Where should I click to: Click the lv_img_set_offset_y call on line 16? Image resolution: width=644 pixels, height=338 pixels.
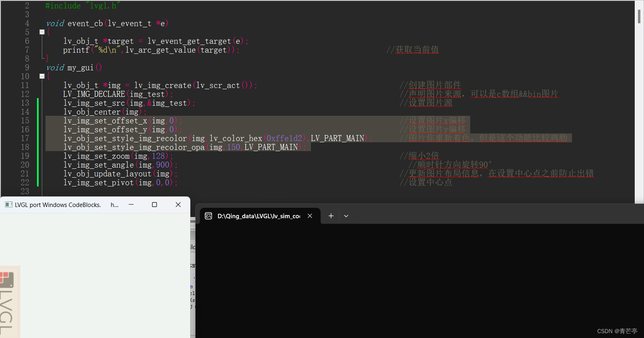click(123, 129)
